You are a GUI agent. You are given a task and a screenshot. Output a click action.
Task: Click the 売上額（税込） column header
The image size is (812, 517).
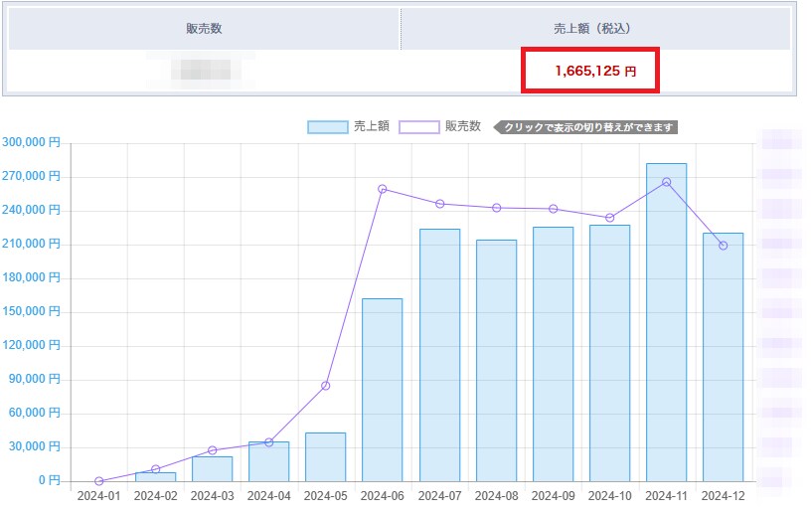[595, 29]
